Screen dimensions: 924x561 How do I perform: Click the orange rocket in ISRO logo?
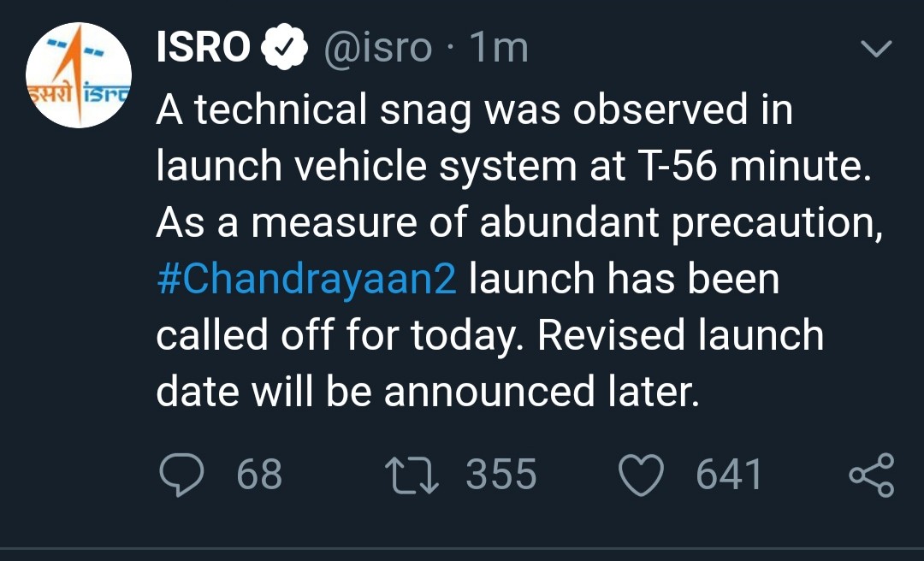tap(69, 74)
